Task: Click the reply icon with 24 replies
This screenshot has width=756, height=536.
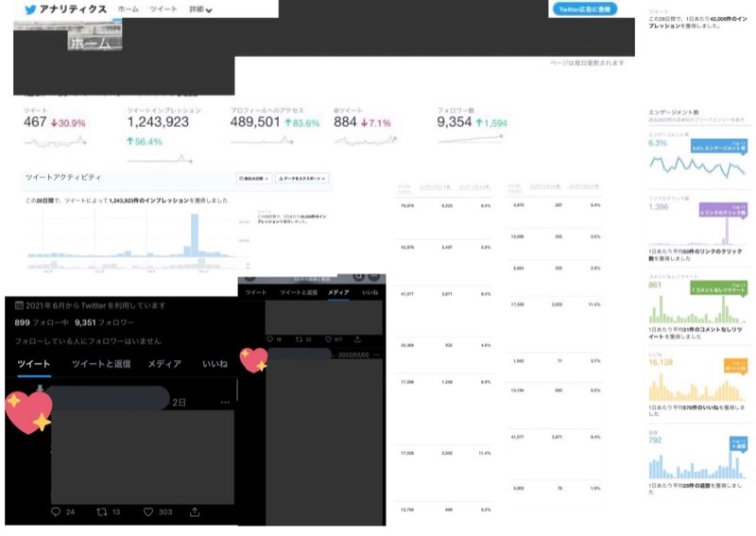Action: pos(56,511)
